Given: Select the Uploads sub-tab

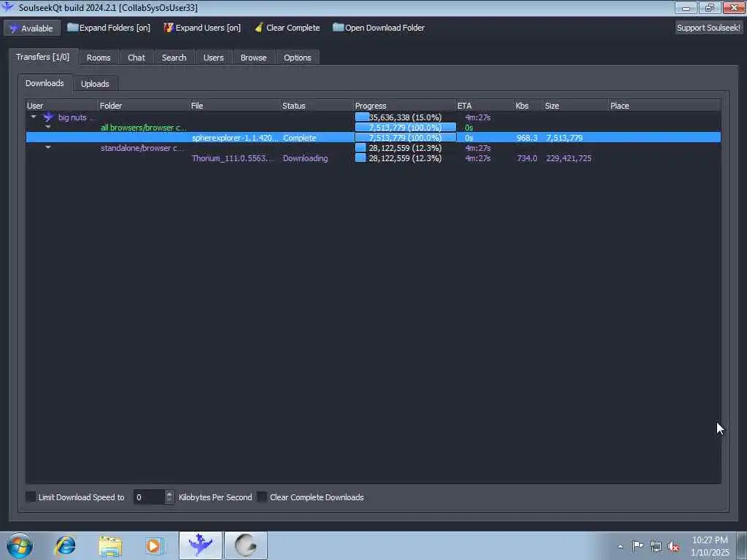Looking at the screenshot, I should 96,84.
